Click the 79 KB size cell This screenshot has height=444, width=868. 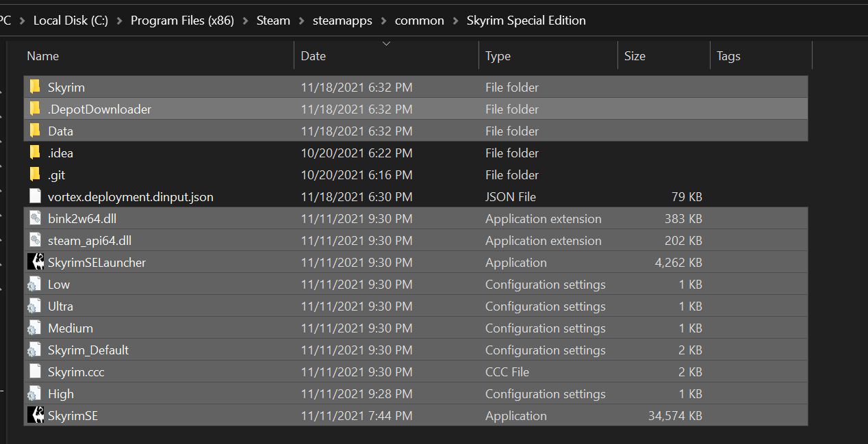(x=687, y=197)
